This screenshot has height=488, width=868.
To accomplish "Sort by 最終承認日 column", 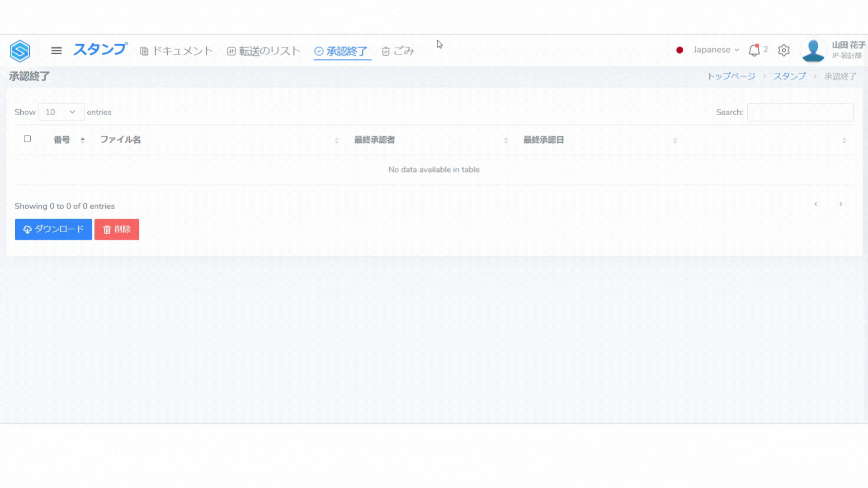I will tap(543, 140).
